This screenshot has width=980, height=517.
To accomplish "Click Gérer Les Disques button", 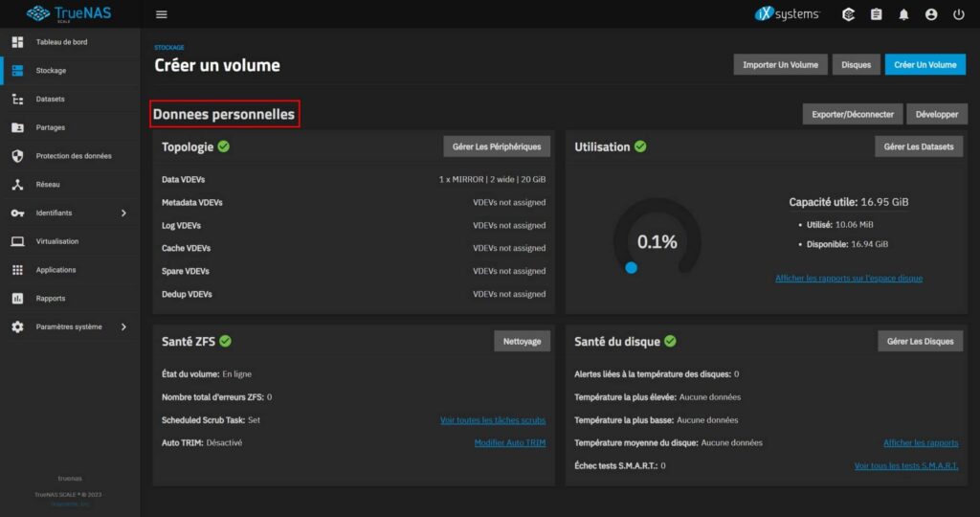I will click(x=920, y=342).
